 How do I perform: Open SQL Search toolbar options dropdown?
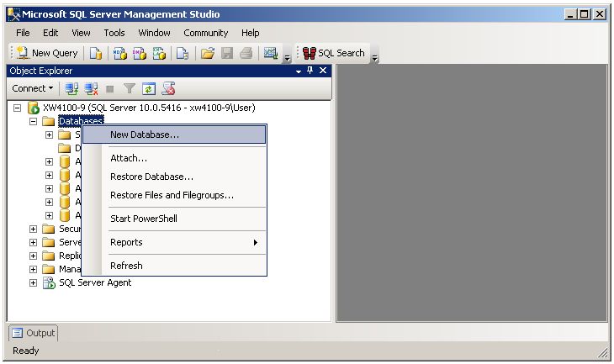pyautogui.click(x=375, y=58)
